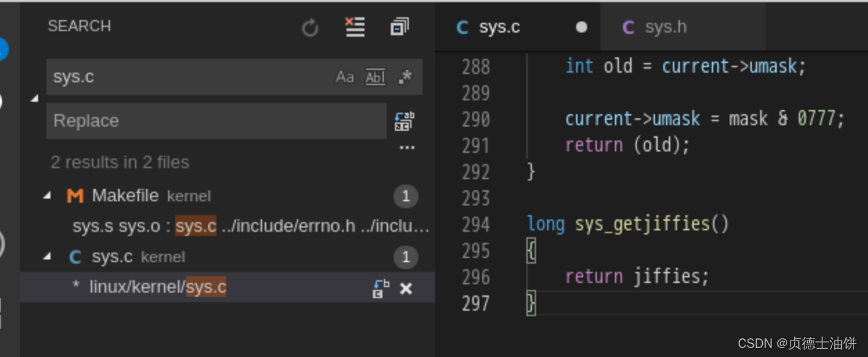
Task: Click the Makefile M file icon
Action: point(75,196)
